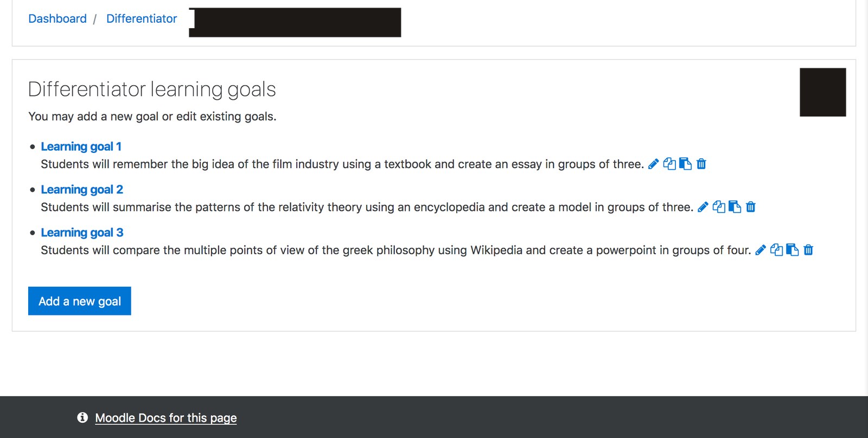Copy Learning goal 2 using duplicate icon
This screenshot has height=438, width=868.
719,207
